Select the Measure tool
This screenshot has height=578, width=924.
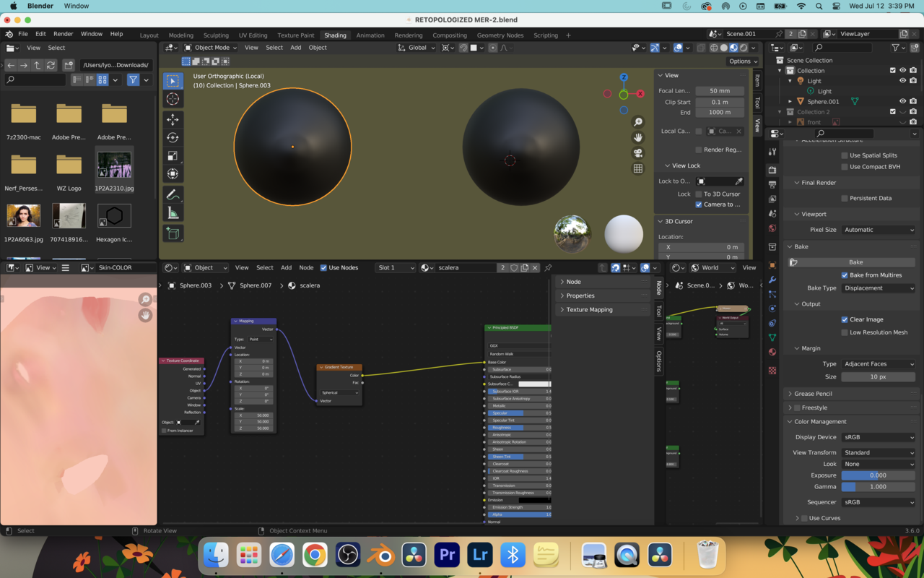(173, 213)
